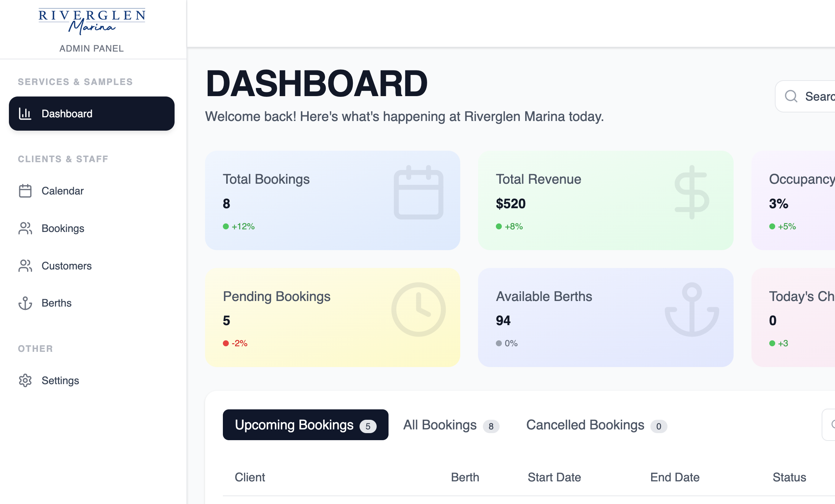Click the +5% change under Occupancy
The width and height of the screenshot is (835, 504).
(783, 226)
